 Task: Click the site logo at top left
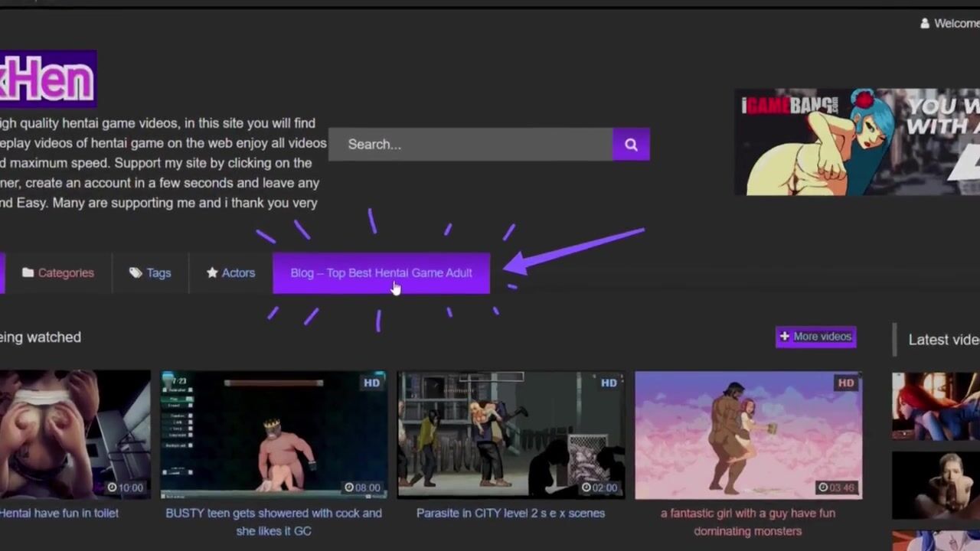tap(46, 79)
